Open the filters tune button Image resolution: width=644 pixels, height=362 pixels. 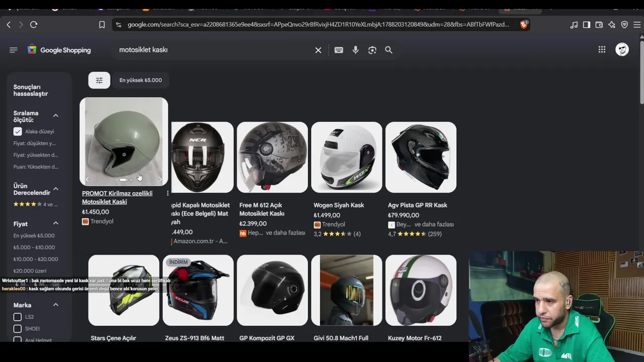[99, 80]
